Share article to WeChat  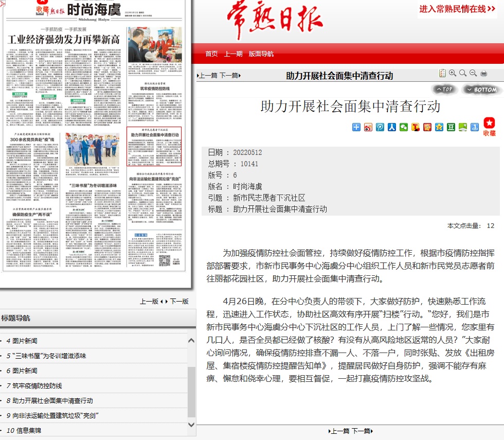click(x=404, y=128)
